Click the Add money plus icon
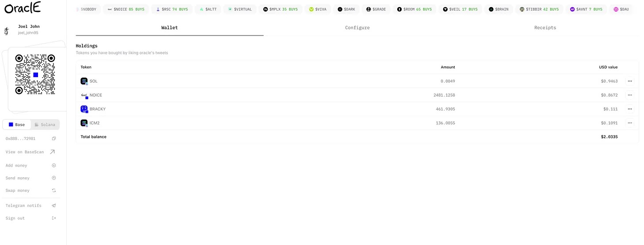Image resolution: width=644 pixels, height=245 pixels. pos(54,165)
